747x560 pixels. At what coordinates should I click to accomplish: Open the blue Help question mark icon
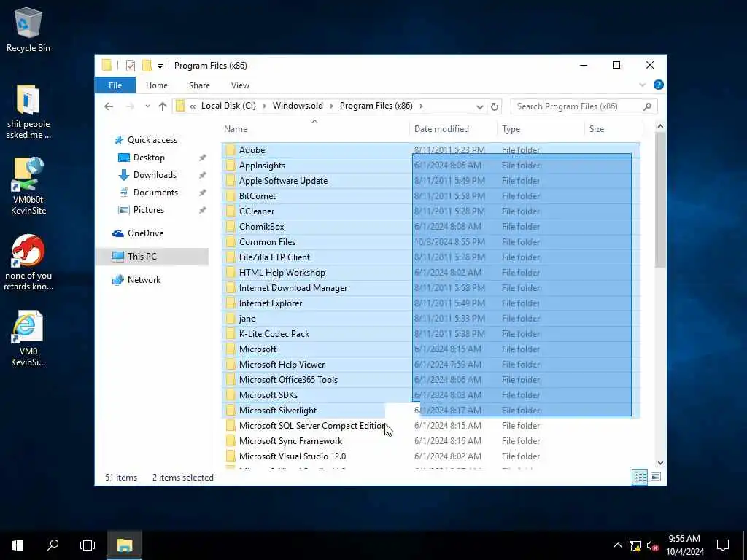pyautogui.click(x=659, y=85)
